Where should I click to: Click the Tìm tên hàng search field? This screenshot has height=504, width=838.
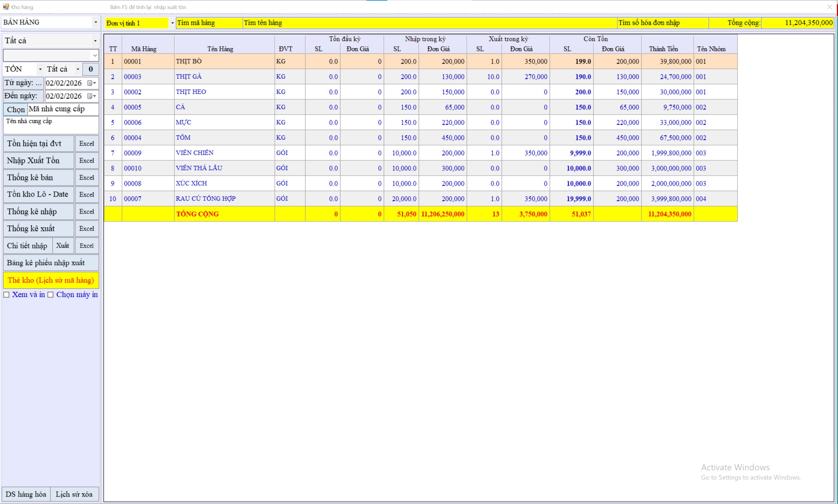point(429,23)
